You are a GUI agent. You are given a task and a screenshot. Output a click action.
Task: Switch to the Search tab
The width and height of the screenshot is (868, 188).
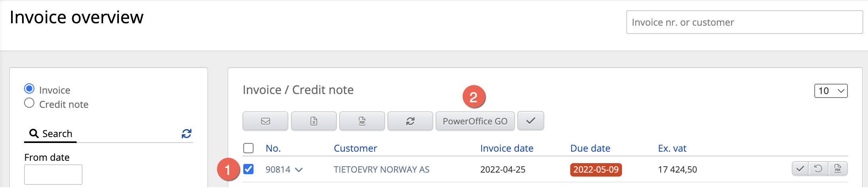pos(51,134)
